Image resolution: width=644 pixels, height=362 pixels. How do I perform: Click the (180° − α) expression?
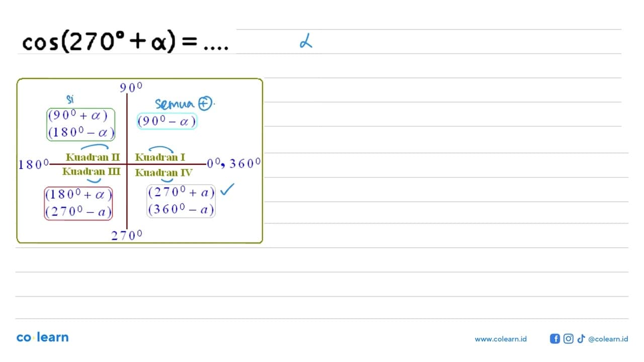click(x=81, y=133)
